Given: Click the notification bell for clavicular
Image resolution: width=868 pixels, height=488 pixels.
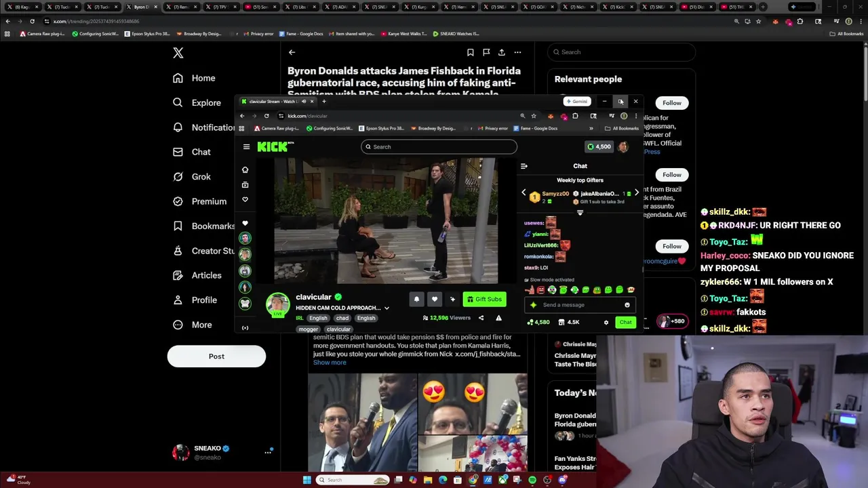Looking at the screenshot, I should 416,299.
